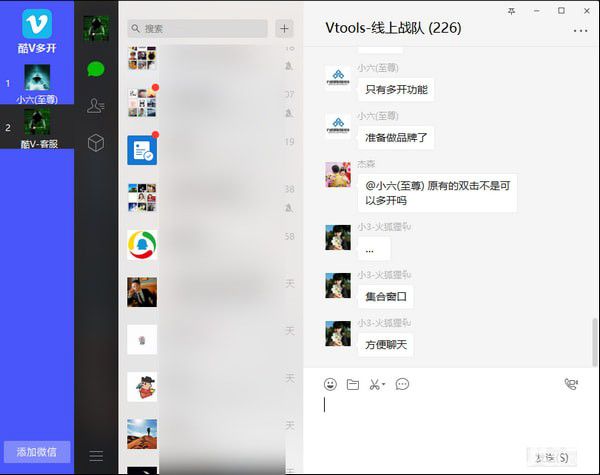Screen dimensions: 600x475
Task: Open the hamburger settings menu
Action: (x=96, y=456)
